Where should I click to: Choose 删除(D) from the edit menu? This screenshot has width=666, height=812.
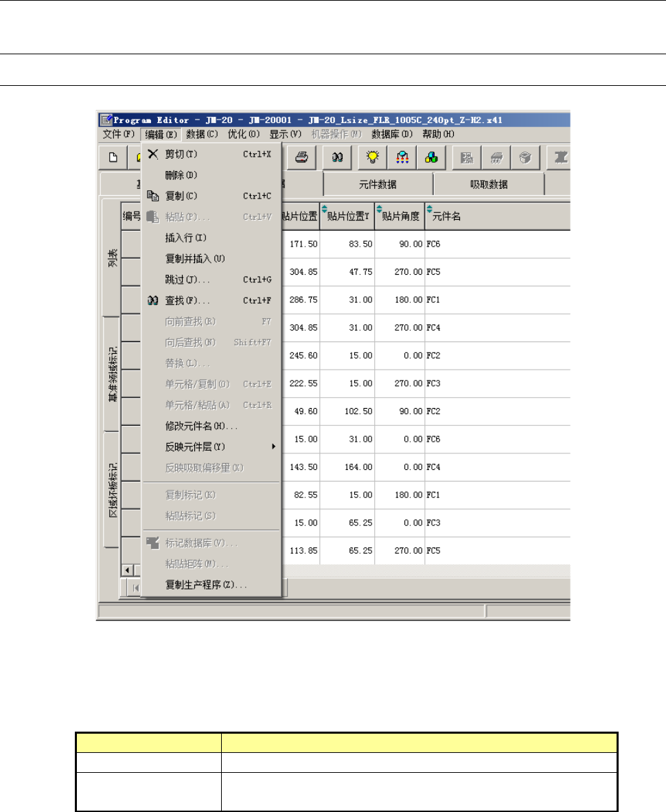(211, 175)
